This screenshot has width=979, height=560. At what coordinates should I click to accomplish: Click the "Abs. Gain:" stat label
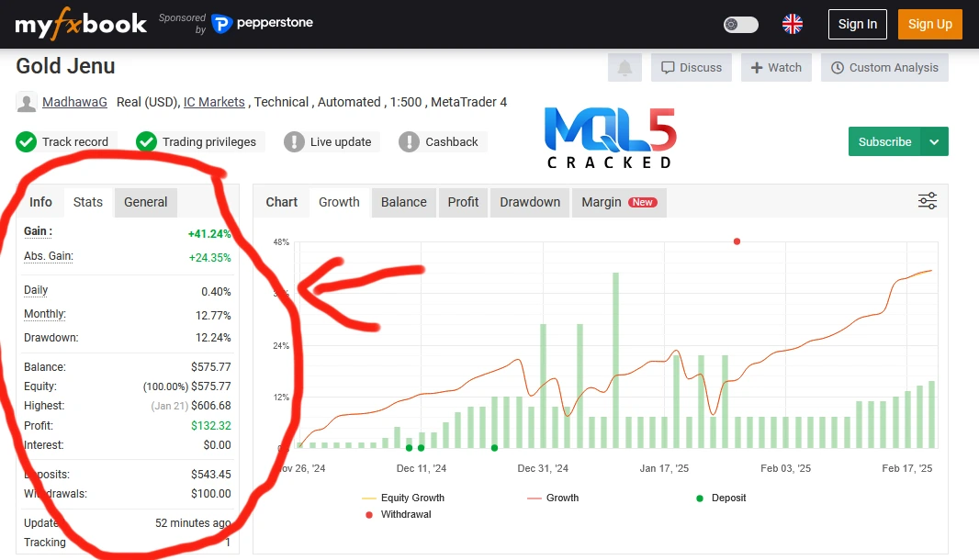click(49, 256)
